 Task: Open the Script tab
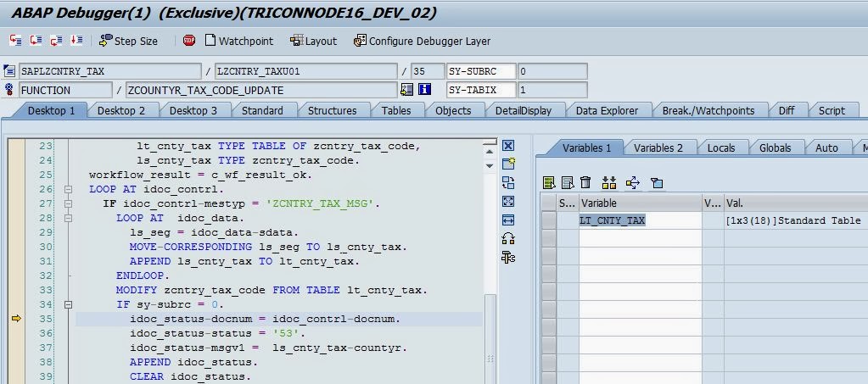(x=832, y=111)
